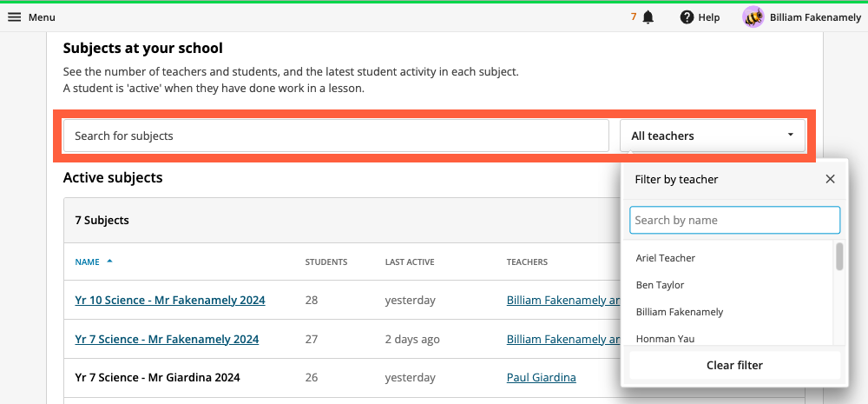Click the STUDENTS column header
This screenshot has width=868, height=404.
pos(326,262)
